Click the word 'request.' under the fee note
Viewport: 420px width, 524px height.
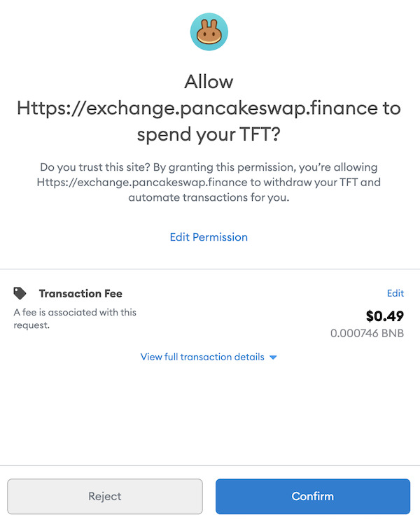pos(31,325)
